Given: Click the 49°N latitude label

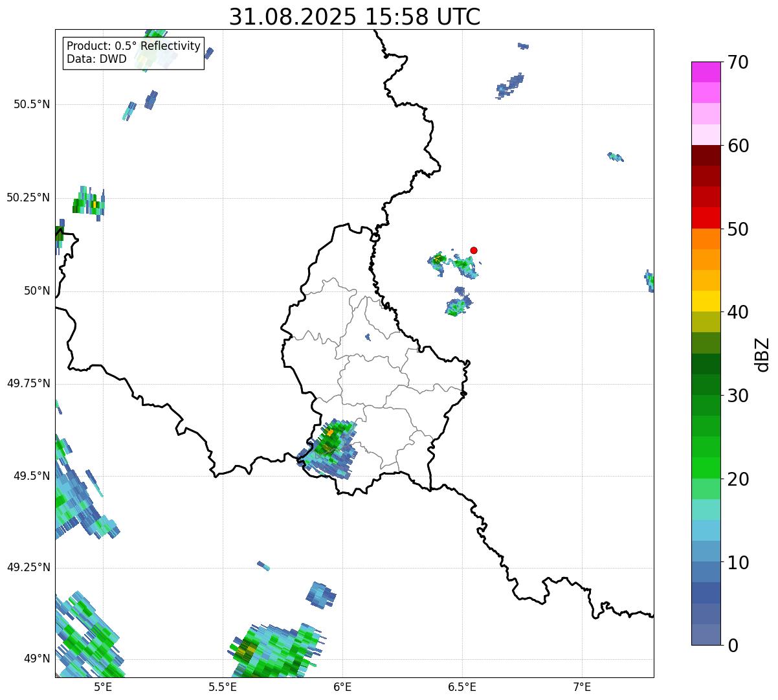Looking at the screenshot, I should [x=37, y=659].
